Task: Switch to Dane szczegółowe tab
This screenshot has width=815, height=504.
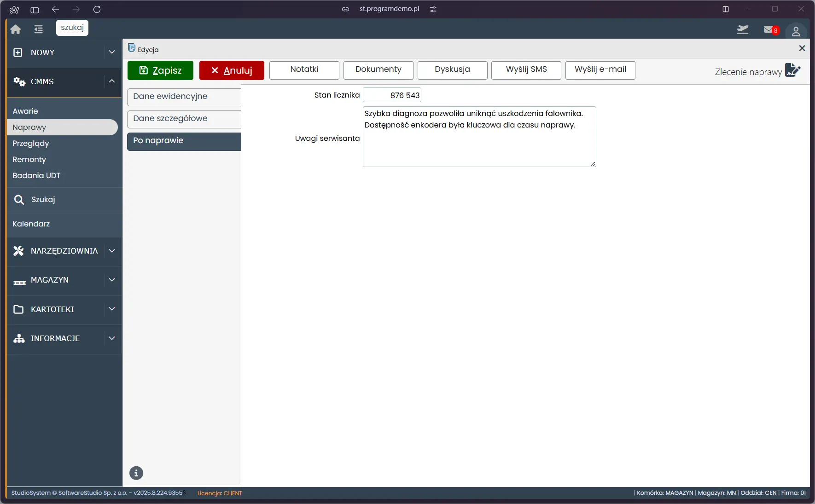Action: click(x=184, y=119)
